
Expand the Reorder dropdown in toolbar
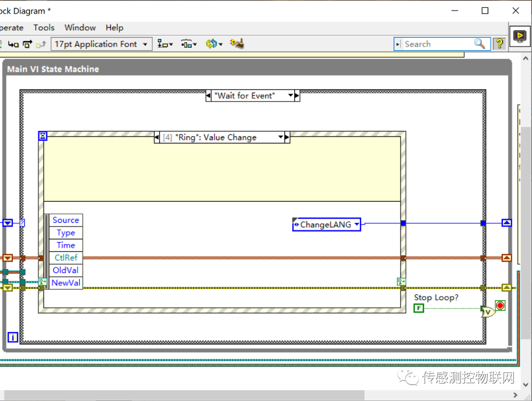point(214,44)
